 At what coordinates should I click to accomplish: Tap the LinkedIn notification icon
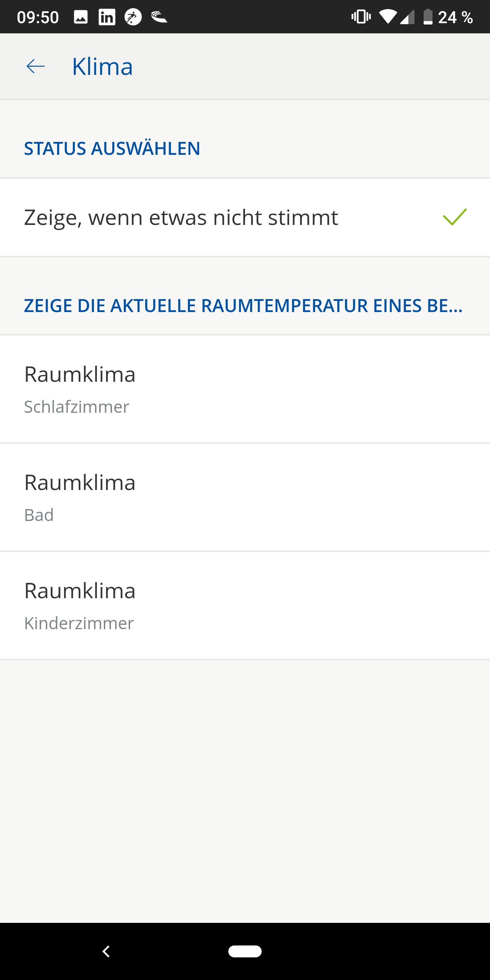click(107, 17)
